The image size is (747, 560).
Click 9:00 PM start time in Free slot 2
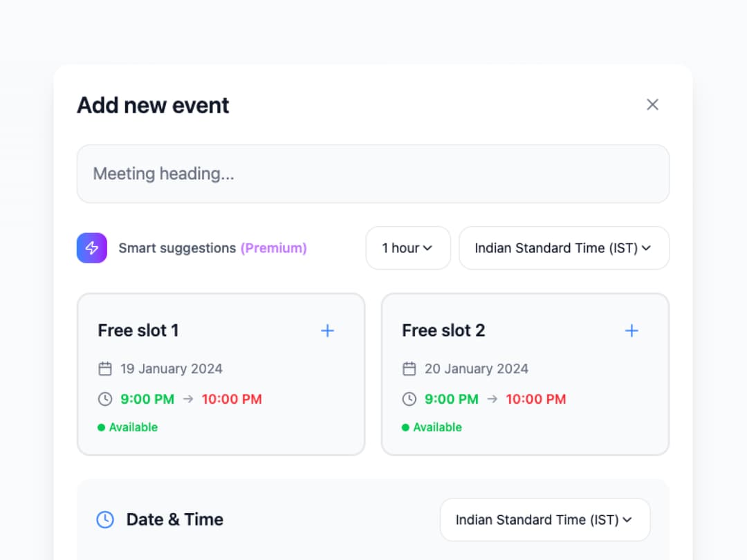(452, 399)
